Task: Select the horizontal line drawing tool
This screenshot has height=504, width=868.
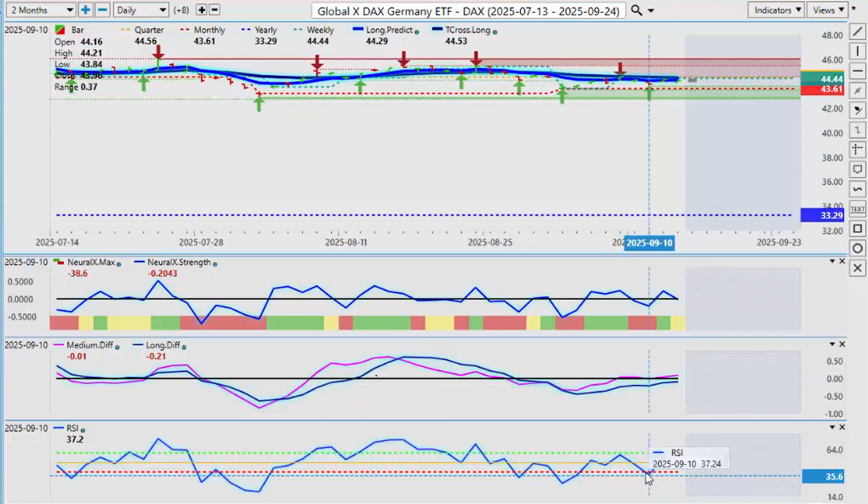Action: tap(858, 71)
